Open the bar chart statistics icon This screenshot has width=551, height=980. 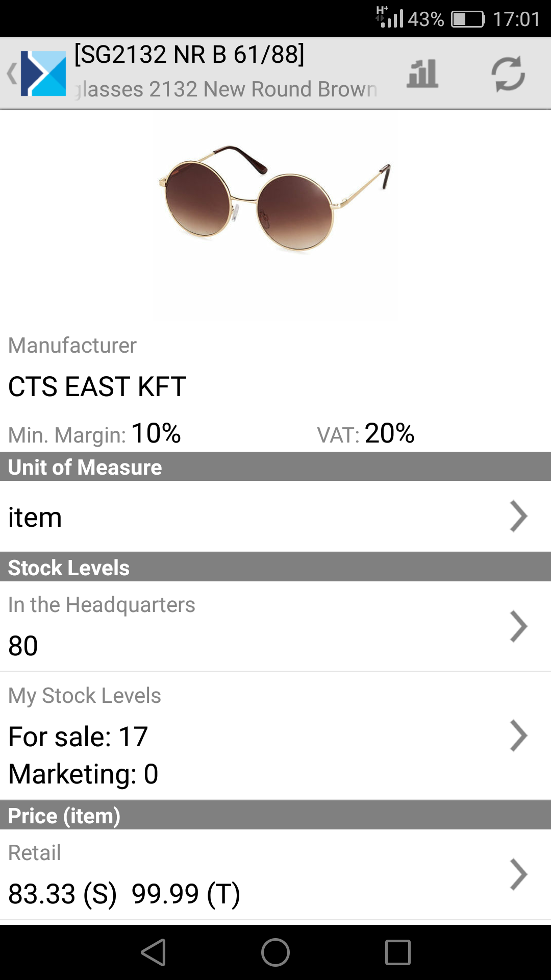422,73
